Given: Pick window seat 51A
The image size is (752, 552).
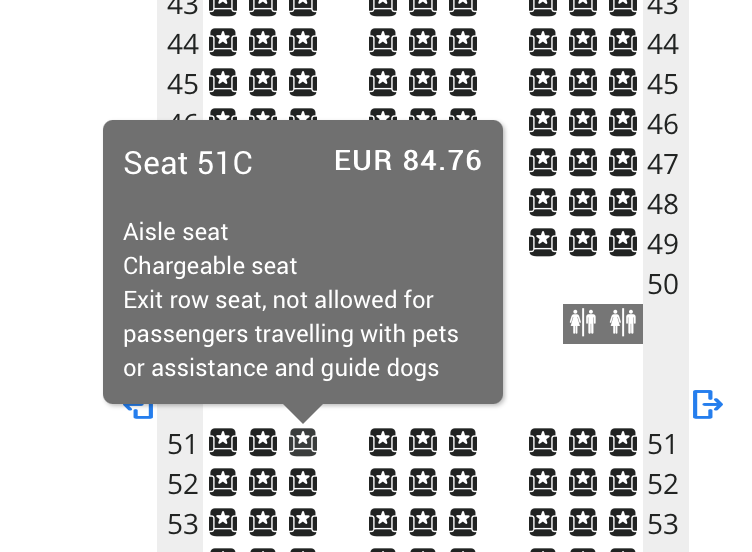Looking at the screenshot, I should 222,442.
